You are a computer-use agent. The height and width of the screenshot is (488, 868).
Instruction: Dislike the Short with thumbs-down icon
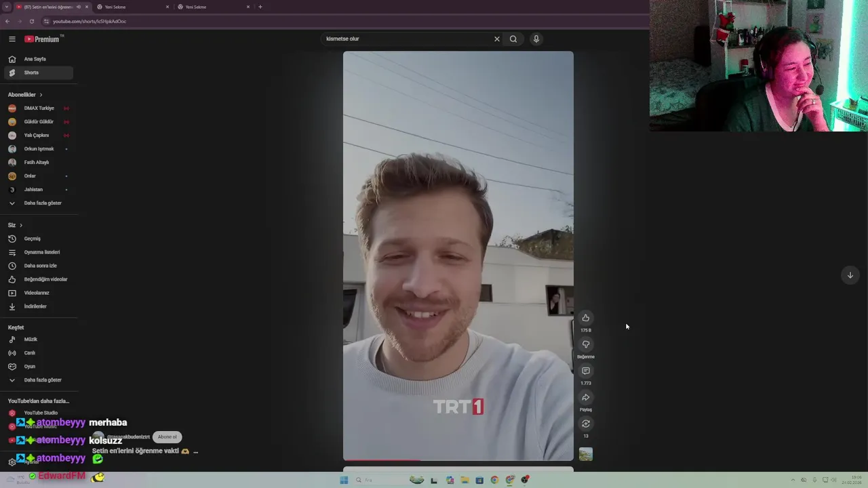[x=586, y=344]
